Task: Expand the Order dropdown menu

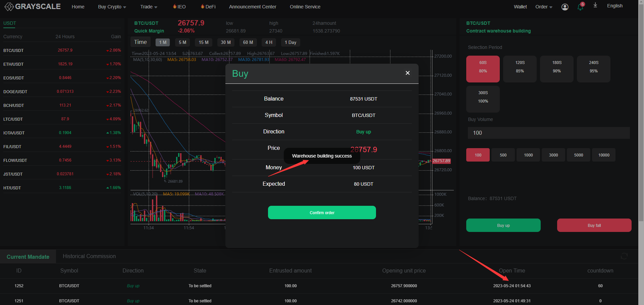Action: pyautogui.click(x=544, y=7)
